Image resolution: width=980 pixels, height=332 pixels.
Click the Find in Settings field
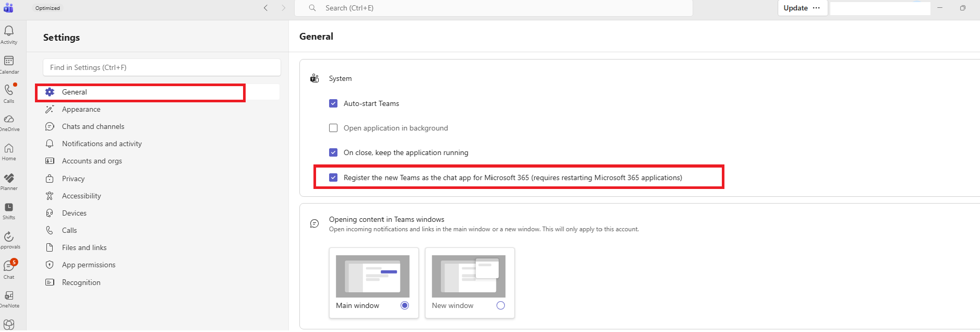pos(162,67)
